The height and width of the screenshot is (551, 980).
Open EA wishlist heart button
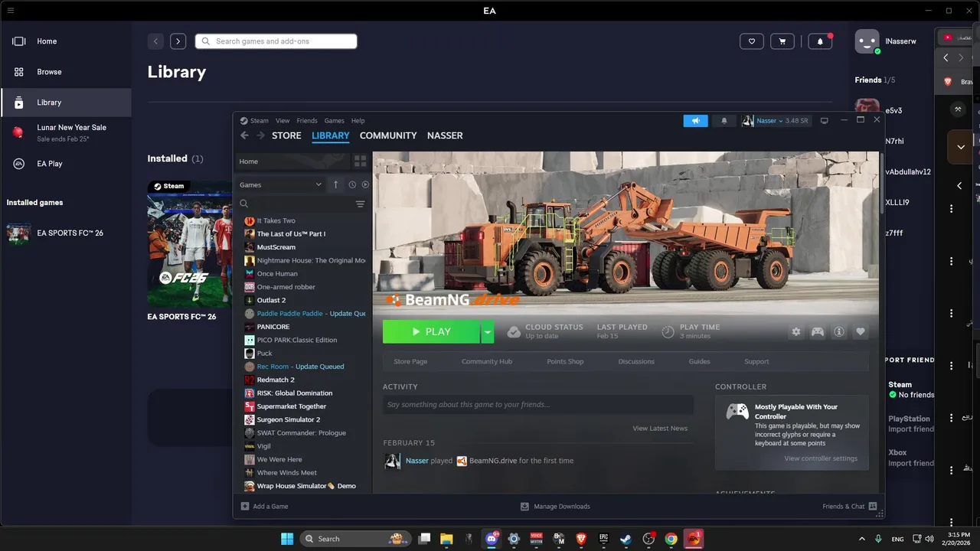(x=752, y=41)
